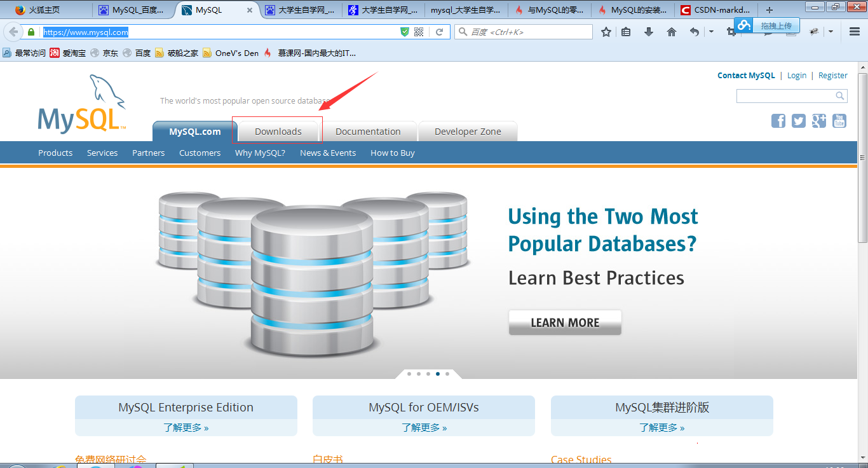Switch to the CSDN-markd tab
Viewport: 868px width, 468px height.
click(716, 10)
